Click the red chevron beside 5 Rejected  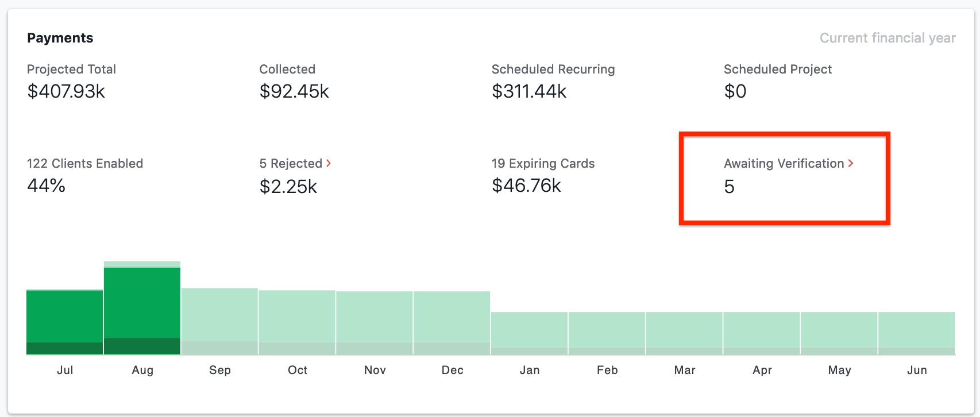point(329,164)
